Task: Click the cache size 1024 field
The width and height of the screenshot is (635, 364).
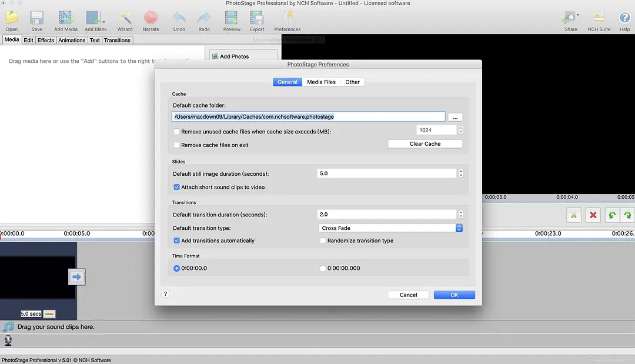Action: click(x=436, y=130)
